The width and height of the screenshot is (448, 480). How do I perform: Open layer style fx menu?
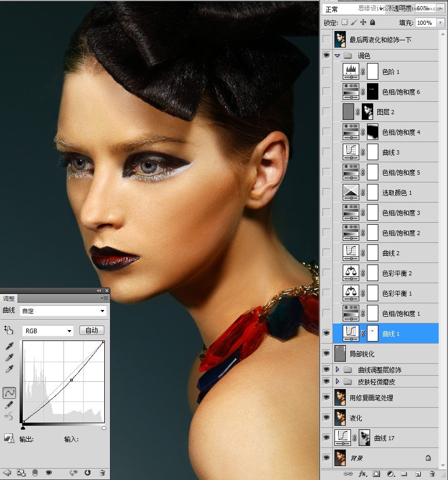363,474
